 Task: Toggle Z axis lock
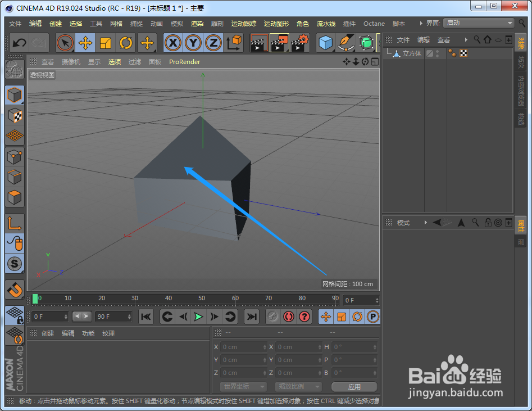(x=213, y=43)
